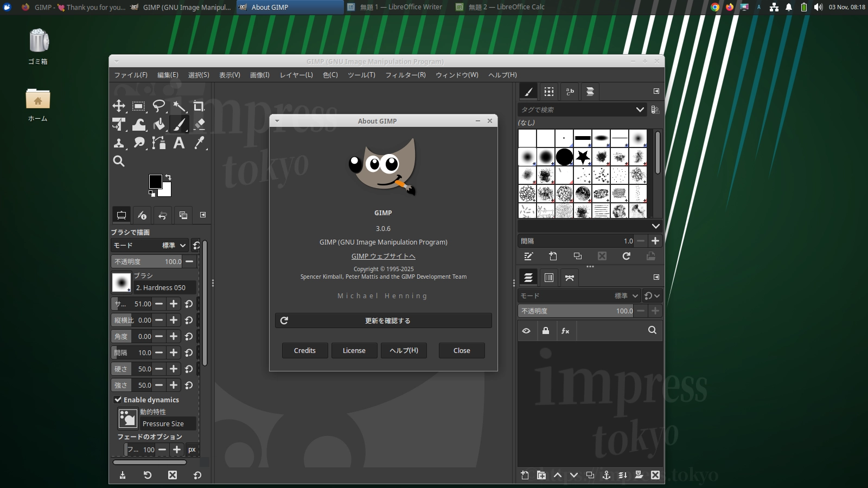This screenshot has width=868, height=488.
Task: Anchor floating layer icon
Action: pyautogui.click(x=607, y=475)
